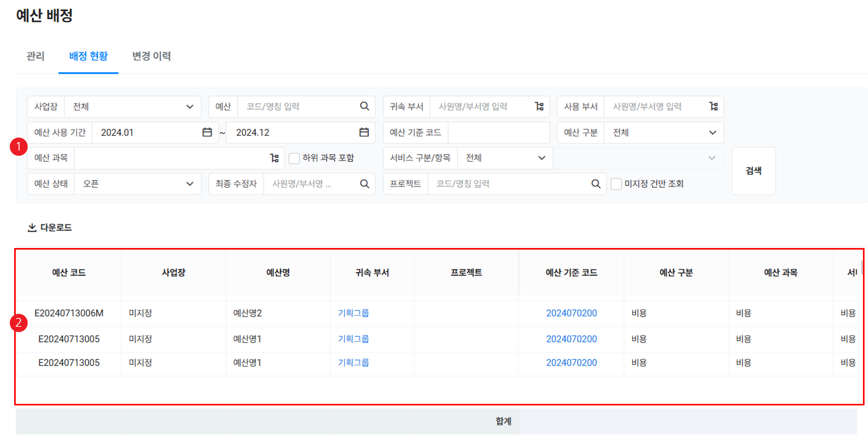Open org chart picker for 사용 부서
This screenshot has height=435, width=868.
pos(713,106)
